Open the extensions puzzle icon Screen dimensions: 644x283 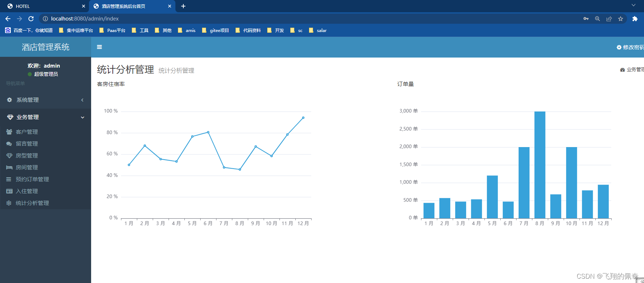[635, 19]
